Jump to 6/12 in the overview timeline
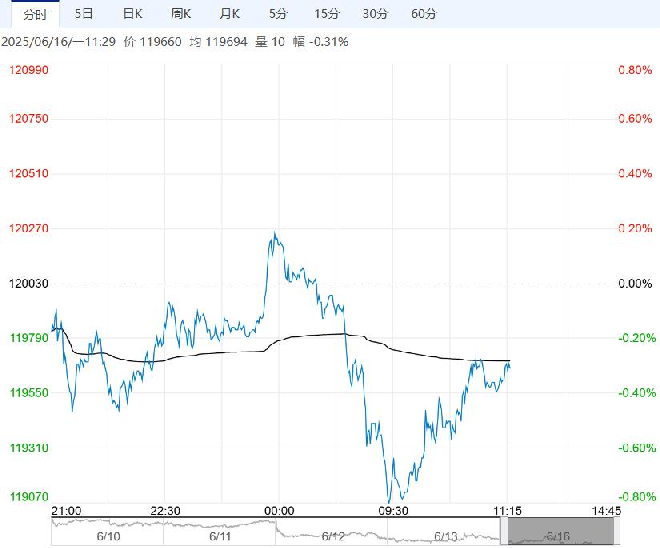Screen dimensions: 660x548 coord(333,536)
